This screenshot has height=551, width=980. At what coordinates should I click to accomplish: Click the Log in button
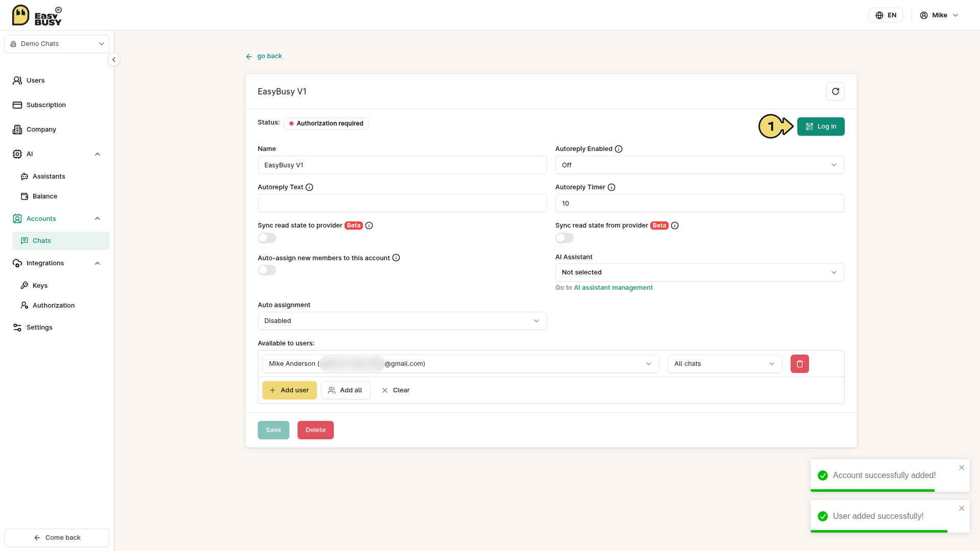(x=821, y=127)
